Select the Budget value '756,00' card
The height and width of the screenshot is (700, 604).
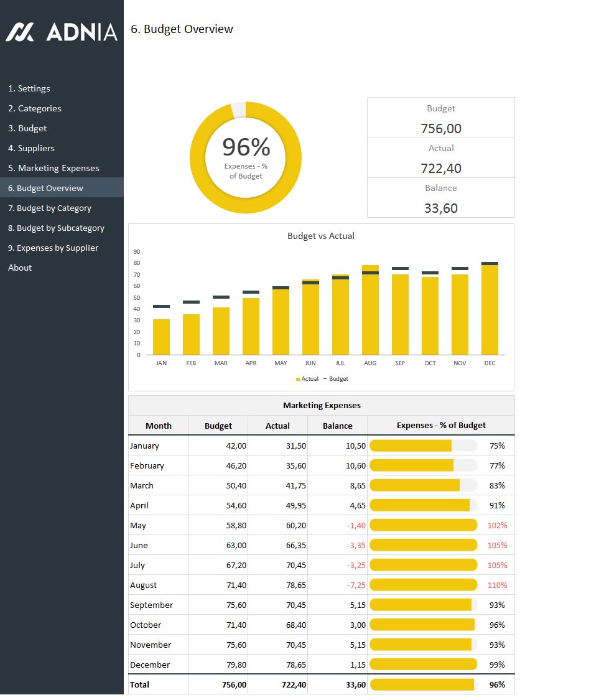click(x=441, y=129)
